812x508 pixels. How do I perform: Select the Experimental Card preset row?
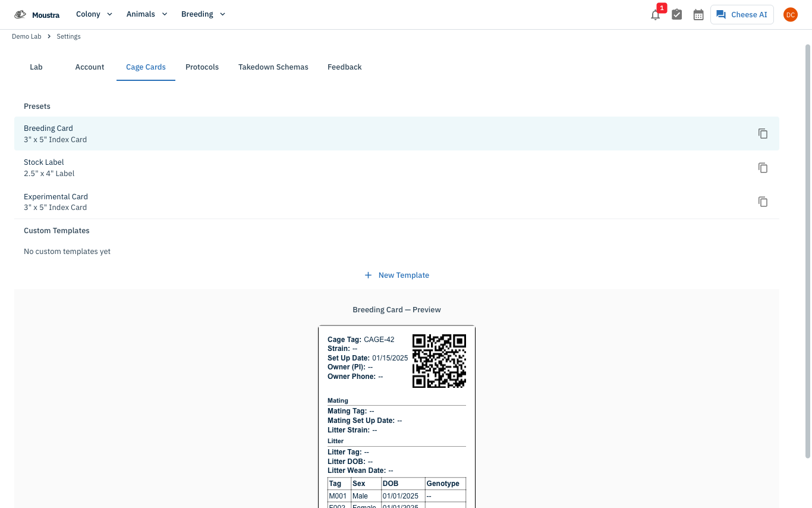tap(396, 202)
